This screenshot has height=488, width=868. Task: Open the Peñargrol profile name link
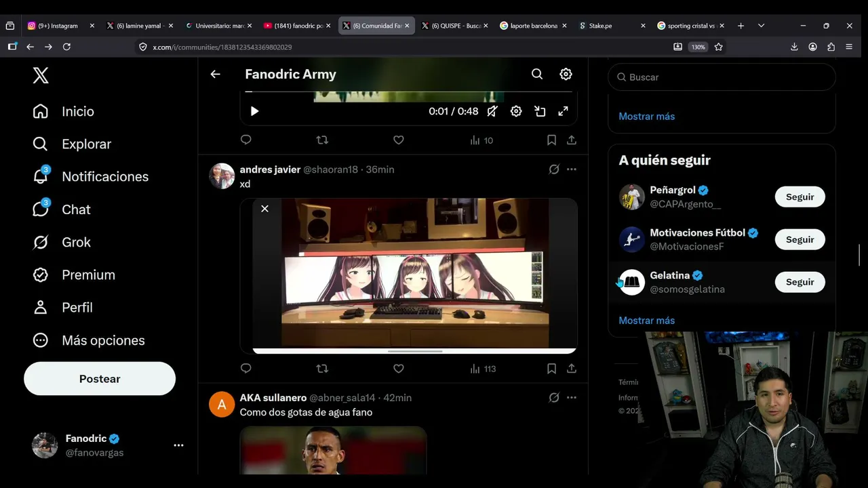coord(673,190)
